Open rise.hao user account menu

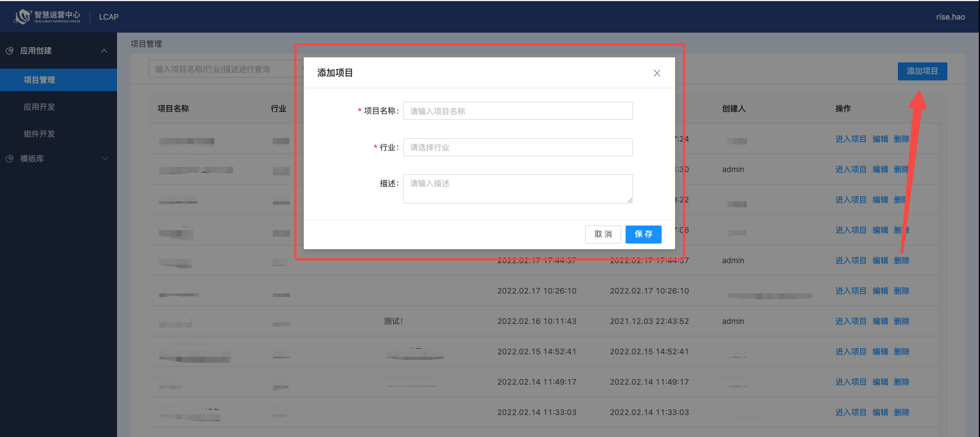tap(951, 17)
